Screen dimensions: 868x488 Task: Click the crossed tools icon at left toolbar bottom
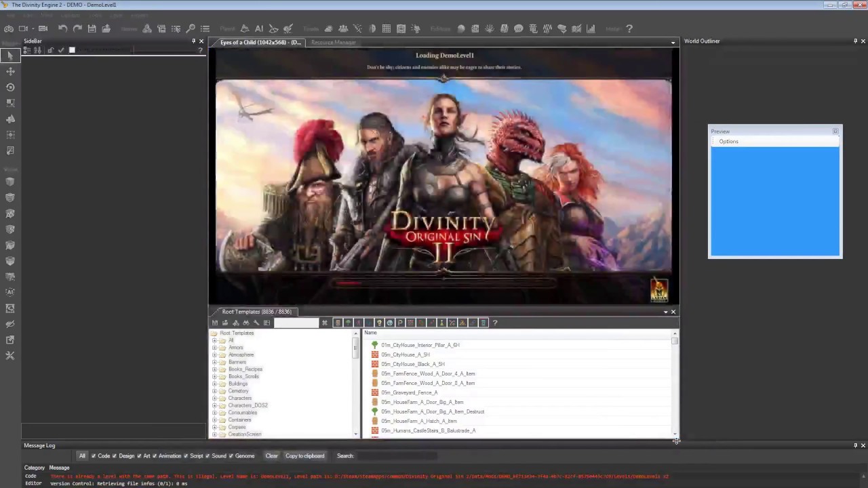tap(10, 355)
